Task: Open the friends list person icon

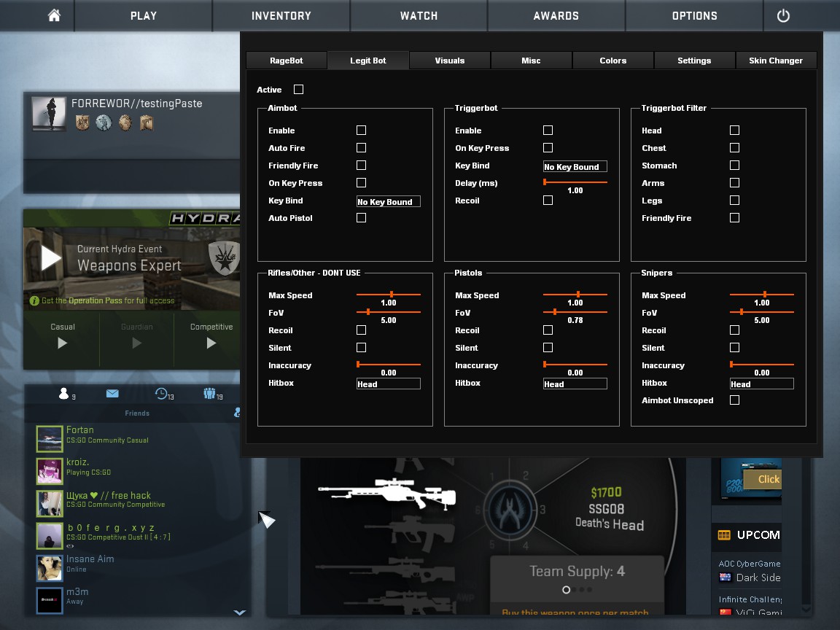Action: coord(63,394)
